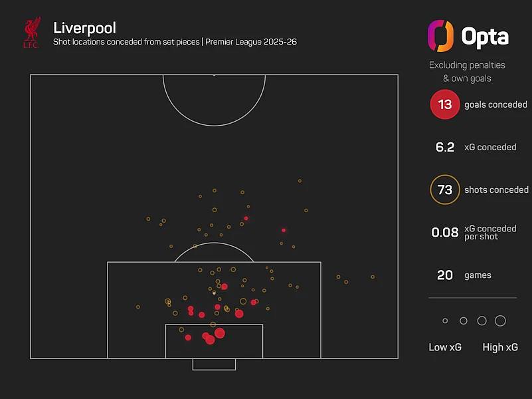
Task: Select the orange 73 shots conceded circle
Action: click(444, 190)
